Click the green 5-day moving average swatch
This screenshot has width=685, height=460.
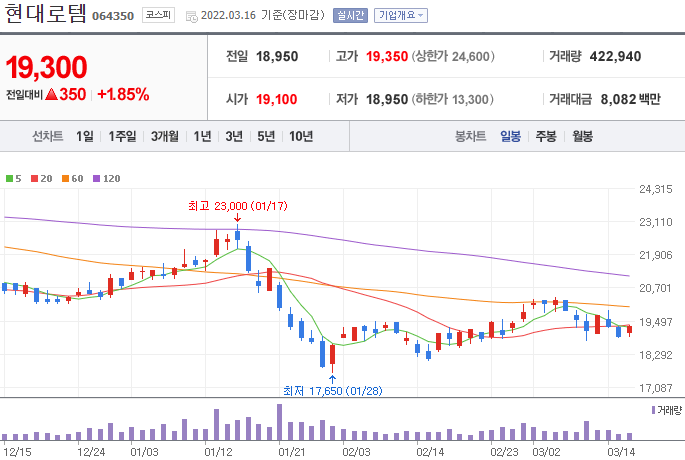pos(10,178)
